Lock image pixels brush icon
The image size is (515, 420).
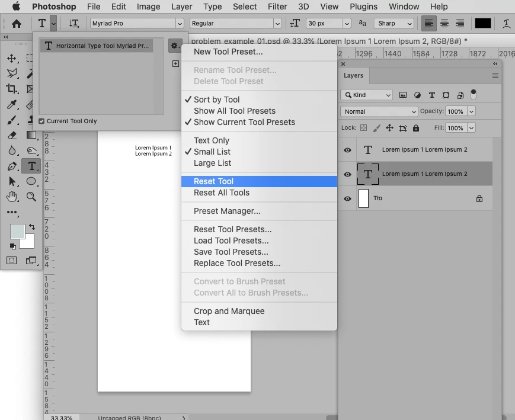pos(376,128)
